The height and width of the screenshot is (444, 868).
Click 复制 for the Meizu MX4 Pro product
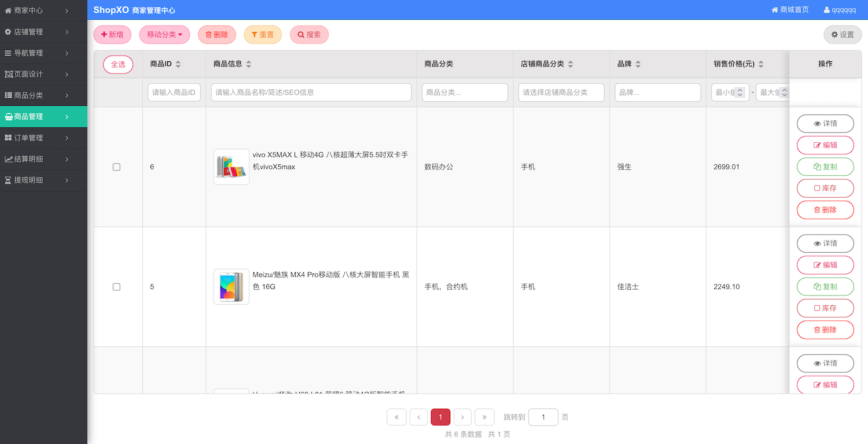(x=825, y=287)
